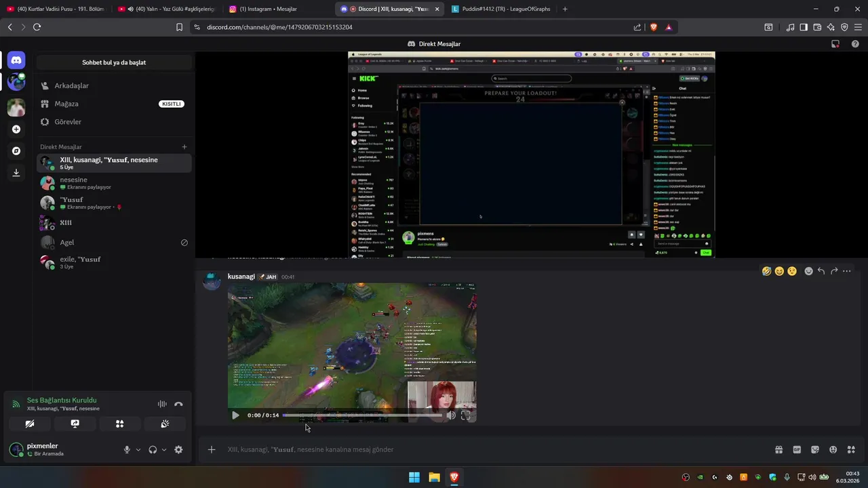
Task: Reload page in browser toolbar
Action: click(x=37, y=27)
